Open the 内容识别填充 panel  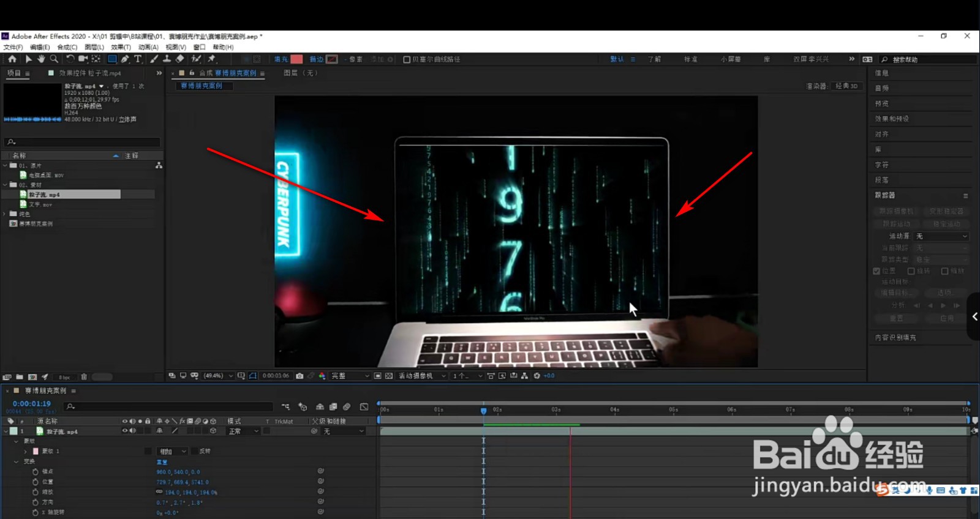[x=895, y=337]
